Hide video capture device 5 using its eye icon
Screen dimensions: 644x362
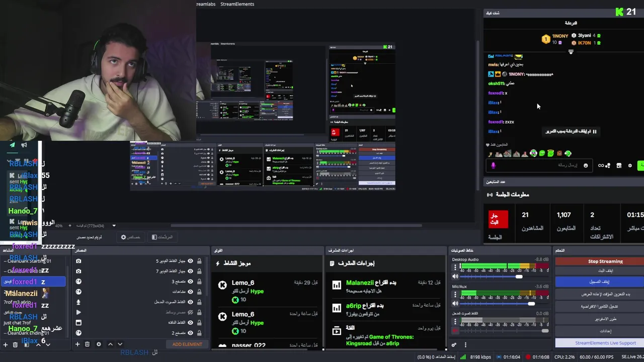click(190, 261)
